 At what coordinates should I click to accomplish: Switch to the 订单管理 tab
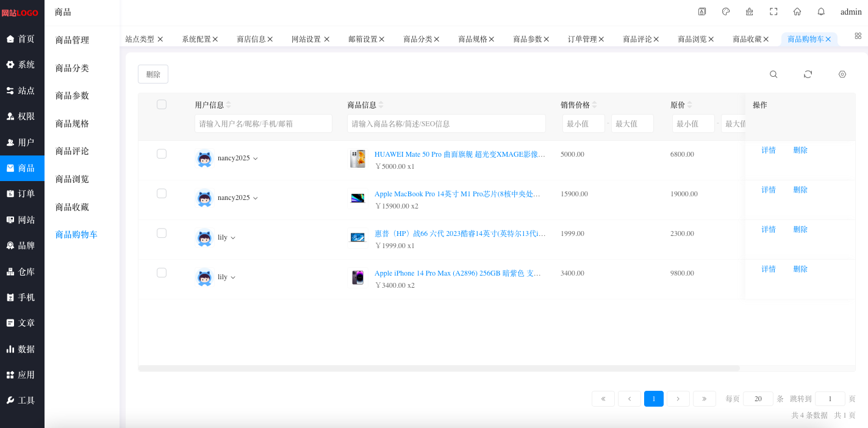(x=583, y=39)
